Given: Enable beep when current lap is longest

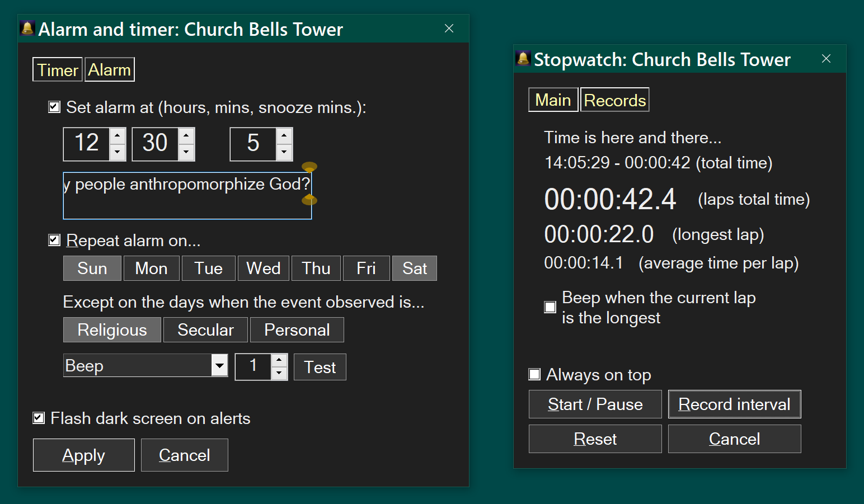Looking at the screenshot, I should click(x=550, y=307).
